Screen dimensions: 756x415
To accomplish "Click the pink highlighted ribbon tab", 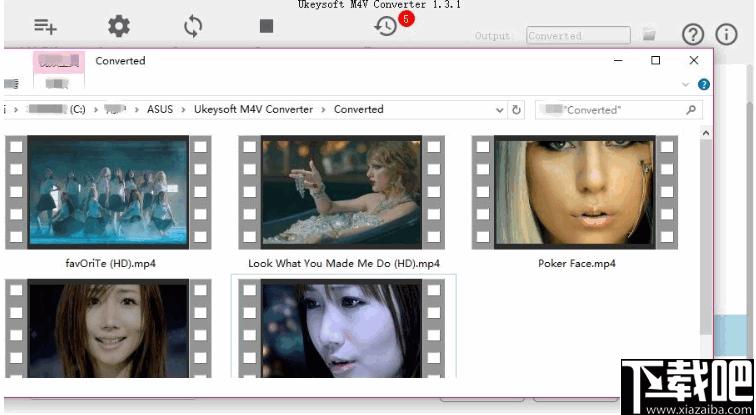I will coord(59,61).
